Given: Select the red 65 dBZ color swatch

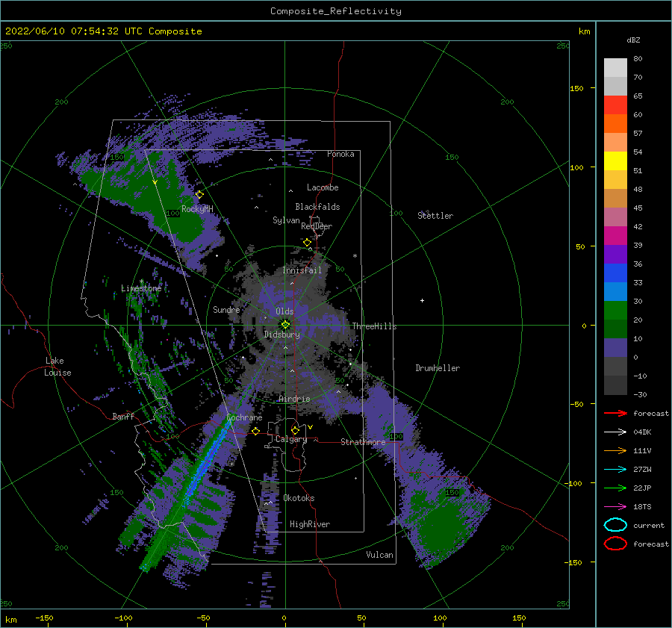Looking at the screenshot, I should pos(615,105).
